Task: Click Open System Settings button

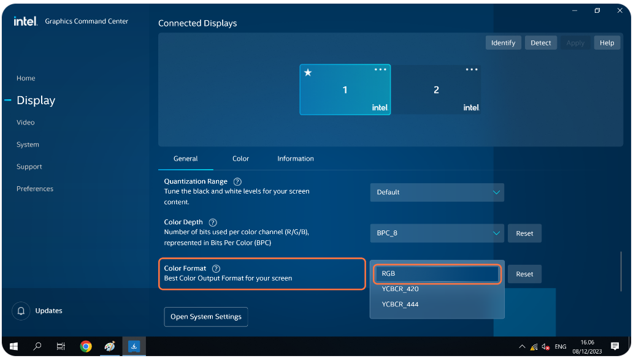Action: click(205, 317)
